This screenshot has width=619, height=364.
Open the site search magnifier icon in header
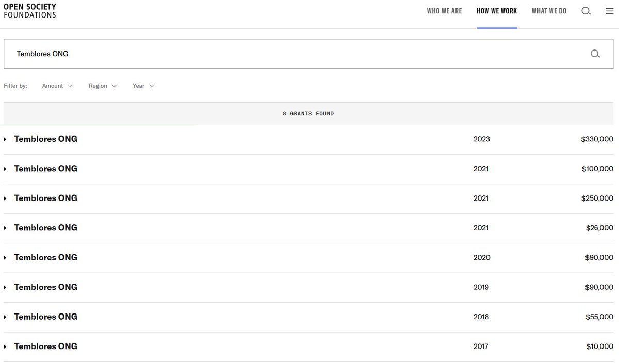click(x=586, y=11)
